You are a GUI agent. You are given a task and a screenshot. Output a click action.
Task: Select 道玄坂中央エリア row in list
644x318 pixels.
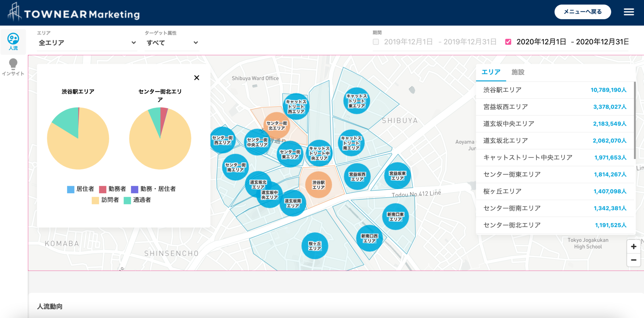tap(555, 124)
